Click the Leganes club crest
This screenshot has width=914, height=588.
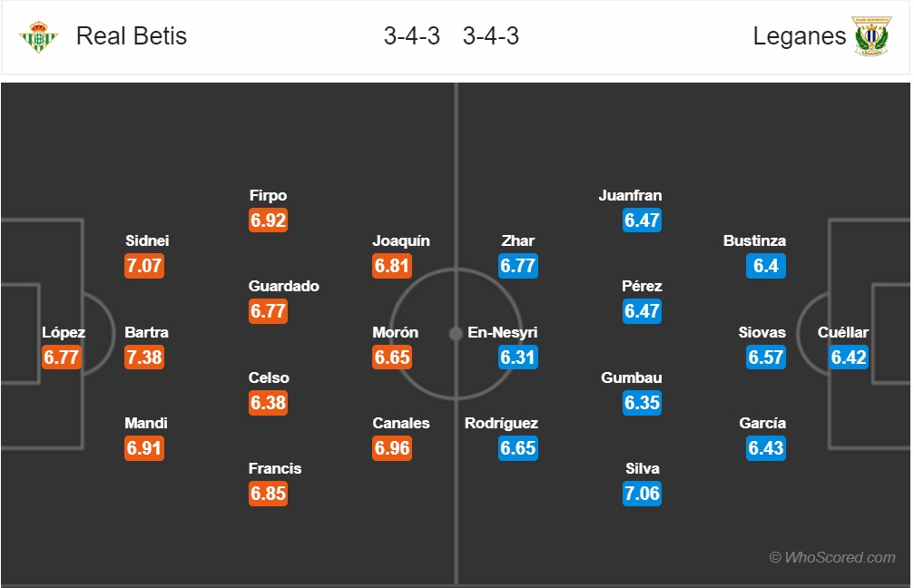pyautogui.click(x=871, y=36)
